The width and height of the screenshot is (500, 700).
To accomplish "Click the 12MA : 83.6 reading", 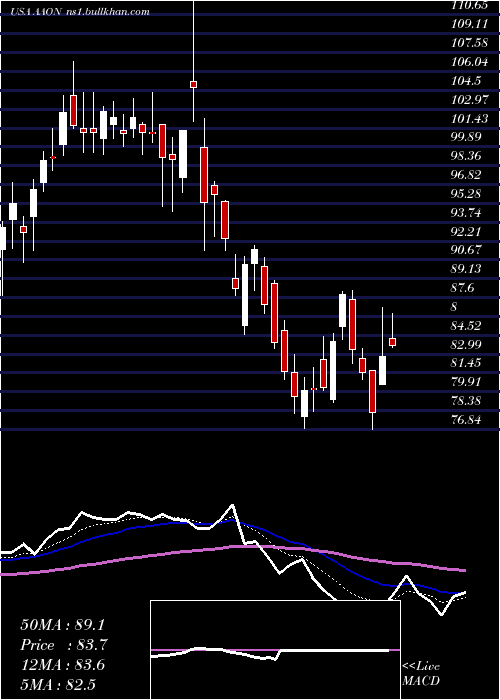I will (x=62, y=665).
